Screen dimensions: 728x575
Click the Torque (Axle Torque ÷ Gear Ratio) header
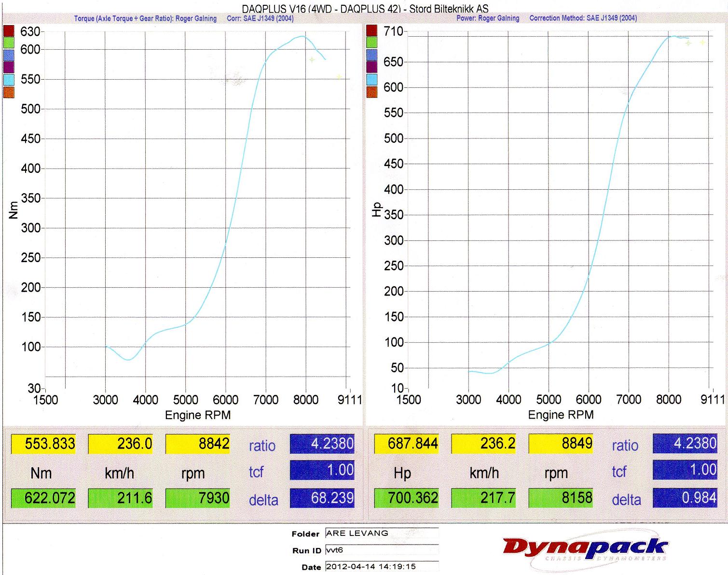click(x=145, y=18)
